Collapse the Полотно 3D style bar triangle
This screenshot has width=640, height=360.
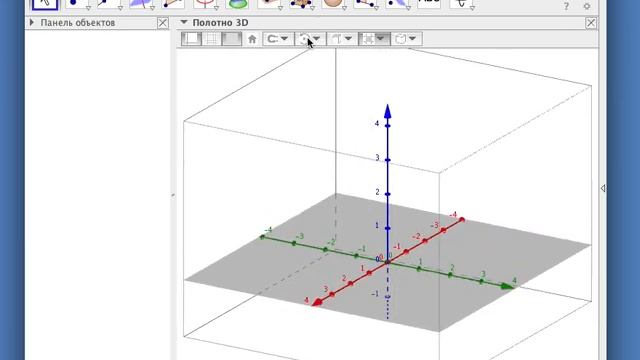tap(184, 22)
